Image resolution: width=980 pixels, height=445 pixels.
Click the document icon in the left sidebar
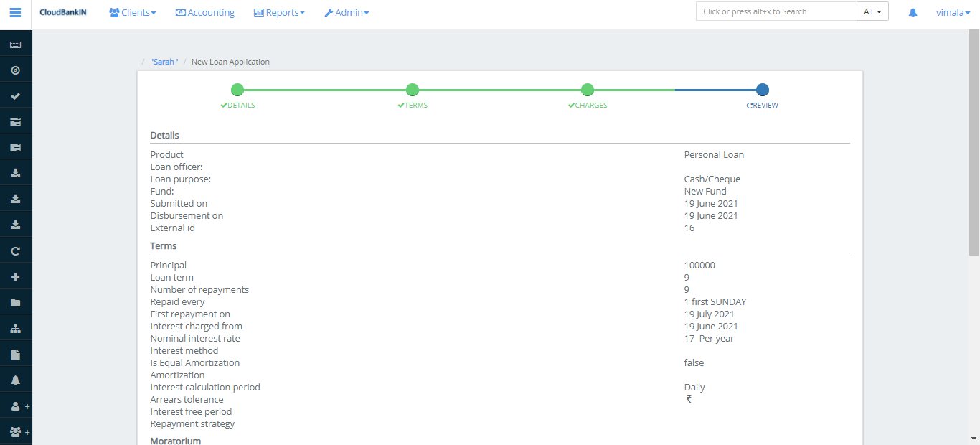(15, 354)
